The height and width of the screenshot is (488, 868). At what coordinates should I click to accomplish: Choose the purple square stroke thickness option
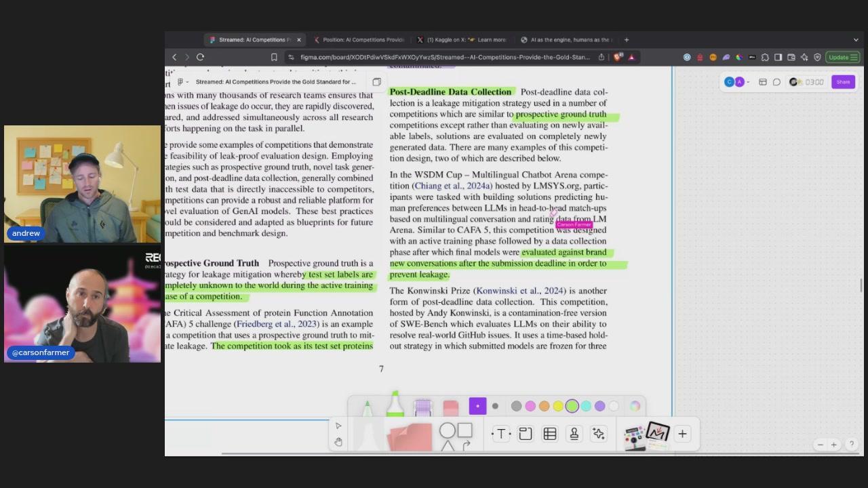tap(477, 406)
